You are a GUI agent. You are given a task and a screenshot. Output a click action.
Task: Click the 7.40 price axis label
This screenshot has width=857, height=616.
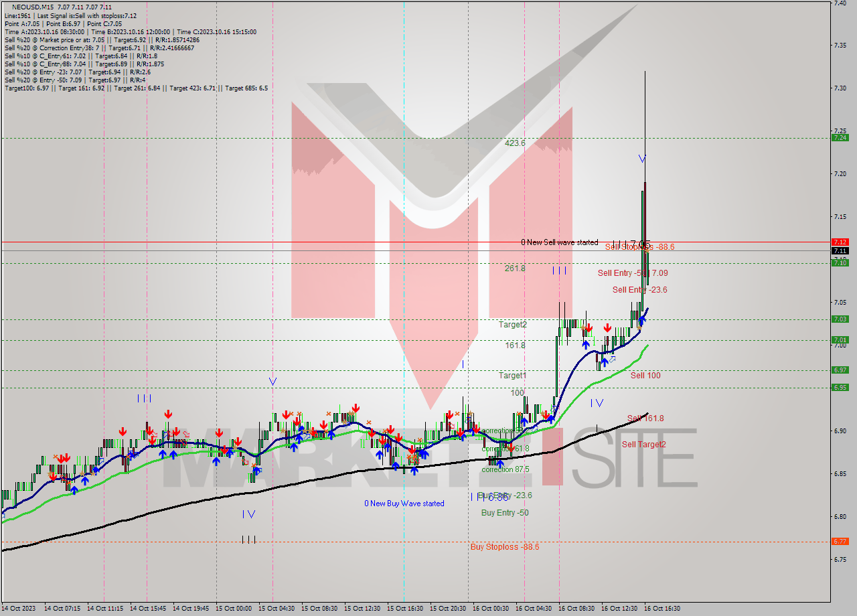tap(839, 3)
